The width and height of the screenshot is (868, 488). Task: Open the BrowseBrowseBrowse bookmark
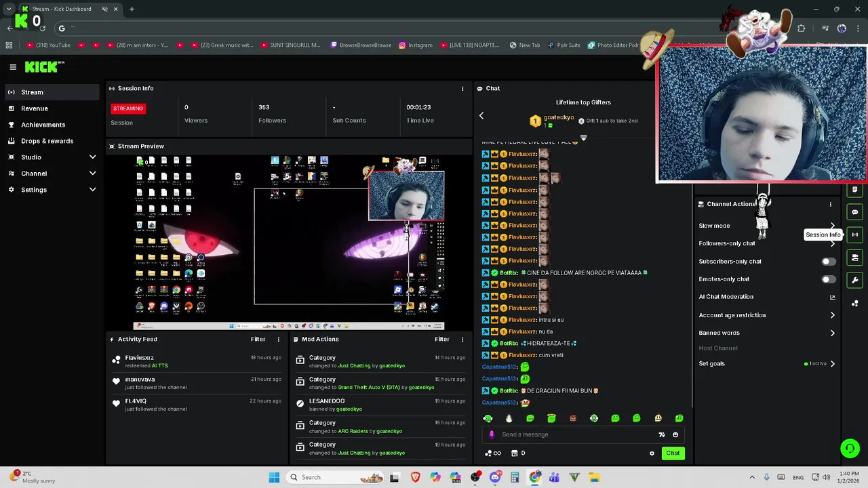pyautogui.click(x=361, y=45)
